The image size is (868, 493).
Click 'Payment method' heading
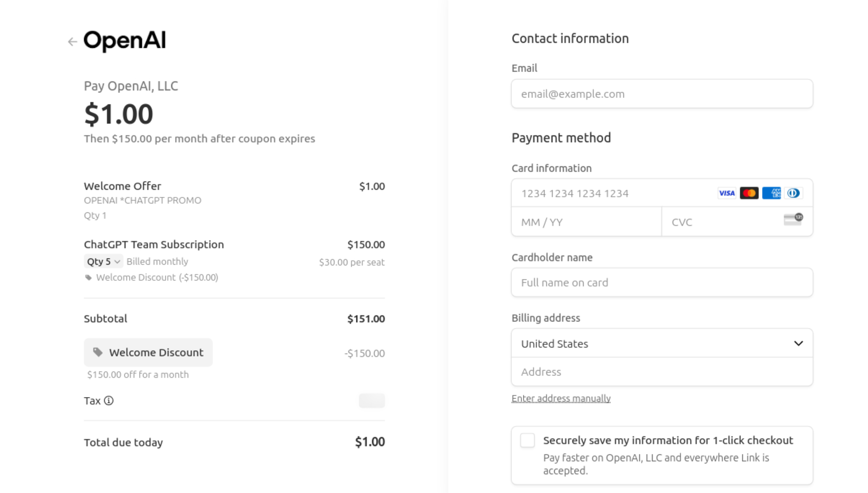(561, 138)
